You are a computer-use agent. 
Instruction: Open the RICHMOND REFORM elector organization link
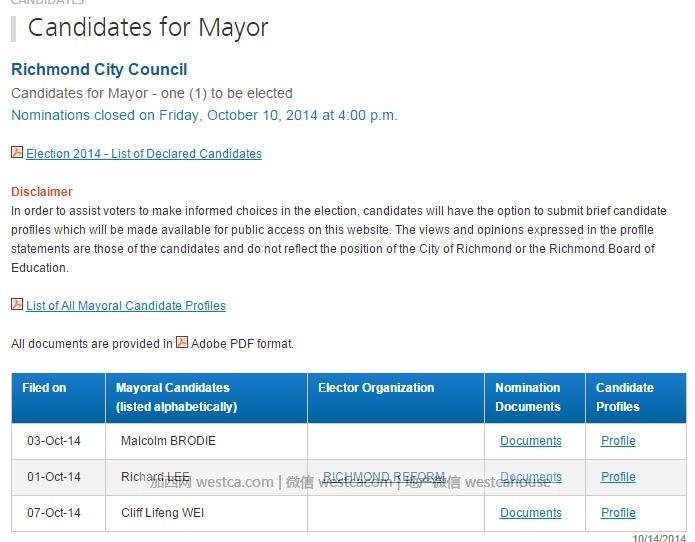[384, 477]
